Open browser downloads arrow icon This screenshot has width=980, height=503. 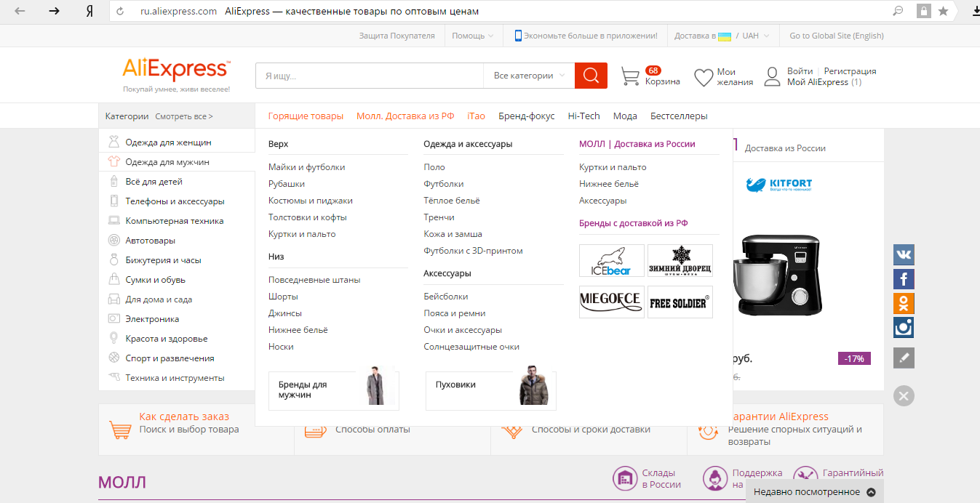(x=976, y=11)
